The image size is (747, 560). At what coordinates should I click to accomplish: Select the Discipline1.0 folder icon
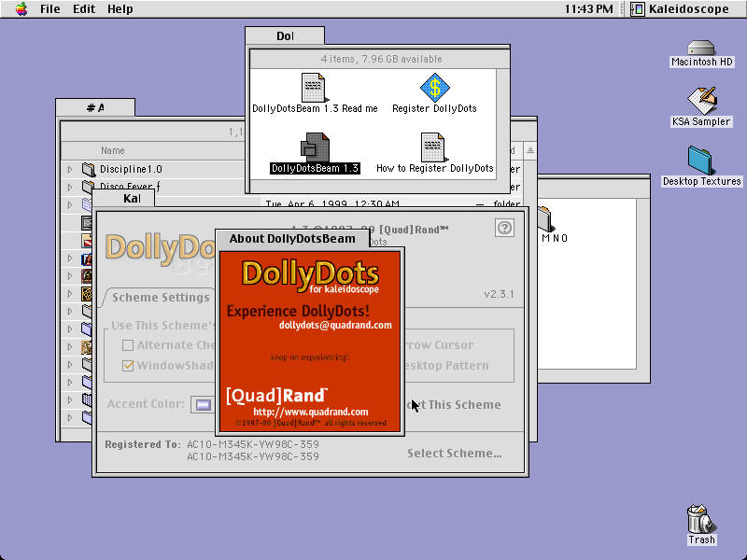point(88,169)
